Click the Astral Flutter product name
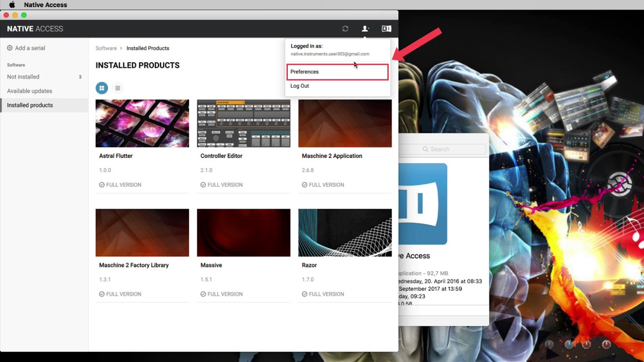 116,156
